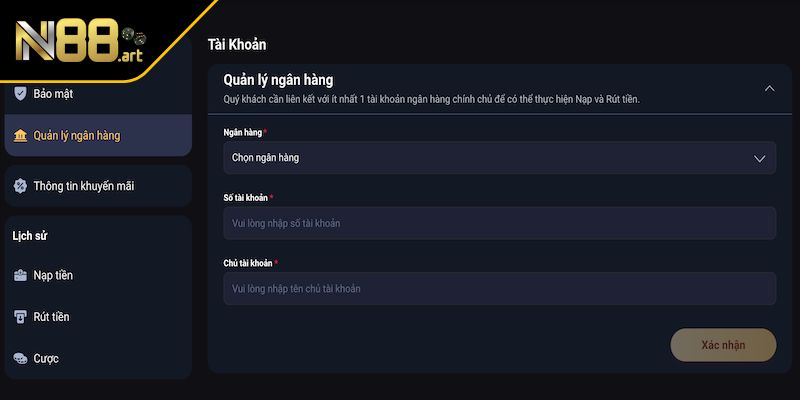This screenshot has width=800, height=400.
Task: Select Quản lý ngân hàng in the sidebar
Action: pyautogui.click(x=77, y=136)
